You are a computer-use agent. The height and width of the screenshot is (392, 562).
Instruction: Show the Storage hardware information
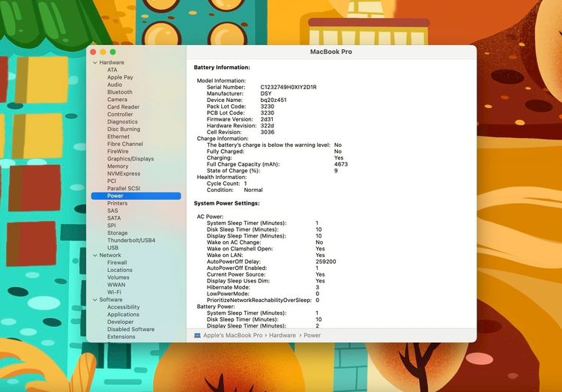coord(117,233)
